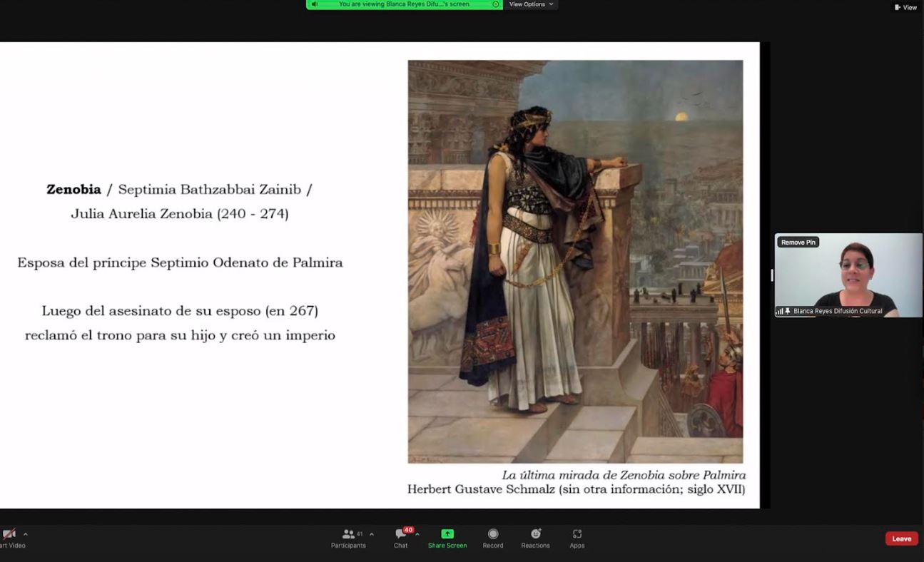Click the Zenobia painting on the shared slide
This screenshot has width=924, height=562.
tap(575, 261)
